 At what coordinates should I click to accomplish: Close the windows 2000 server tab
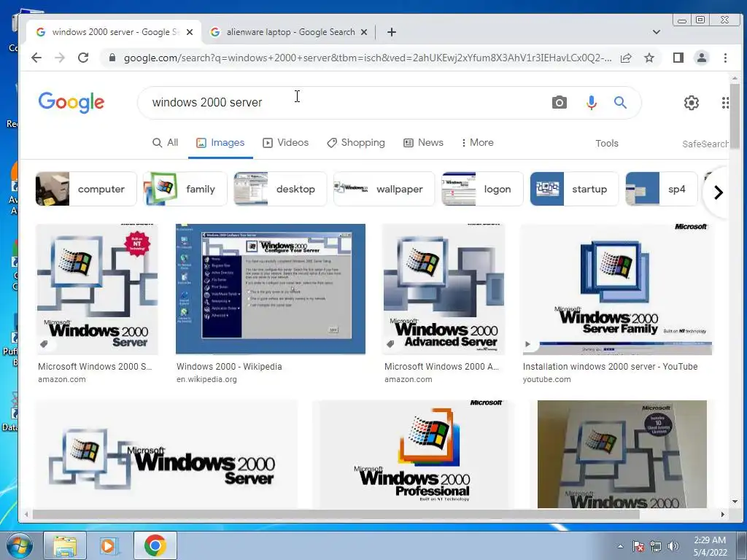click(x=190, y=32)
